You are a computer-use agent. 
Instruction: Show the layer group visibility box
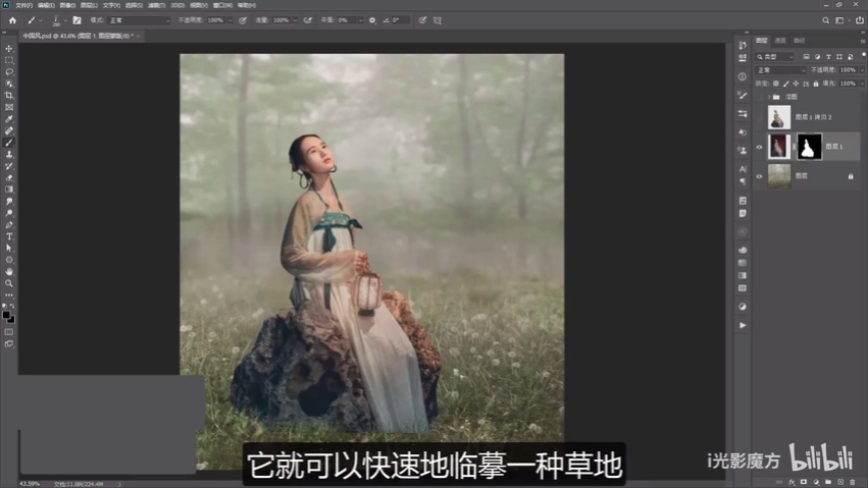(x=759, y=97)
